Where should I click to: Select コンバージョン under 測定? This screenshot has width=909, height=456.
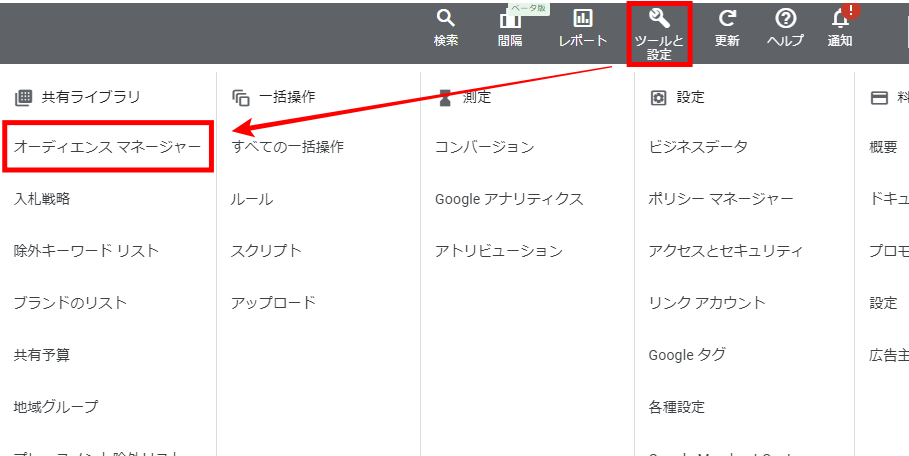[484, 147]
